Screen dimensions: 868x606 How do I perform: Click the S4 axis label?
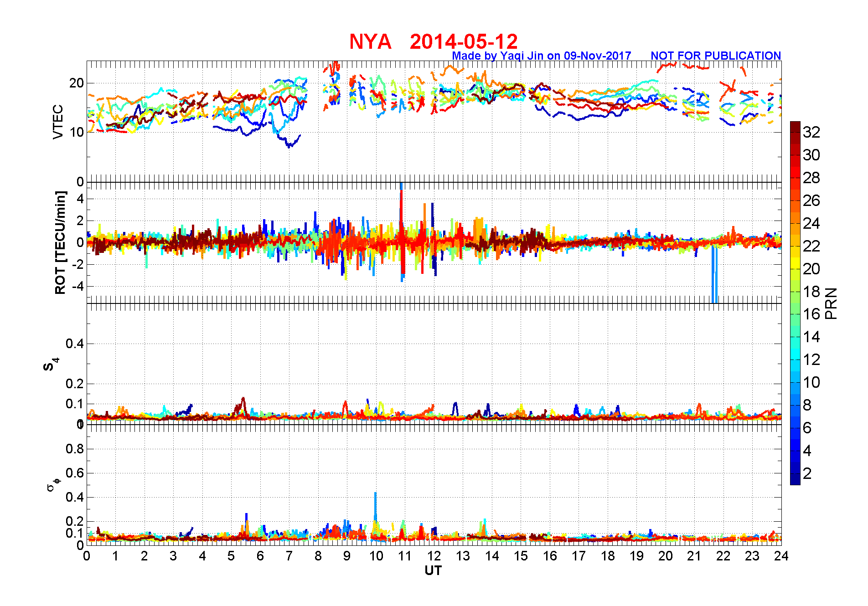[x=51, y=365]
